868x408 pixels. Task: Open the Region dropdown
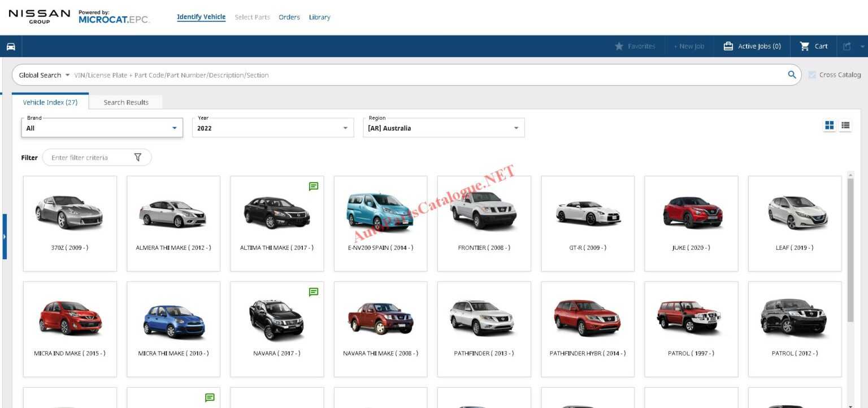[444, 128]
